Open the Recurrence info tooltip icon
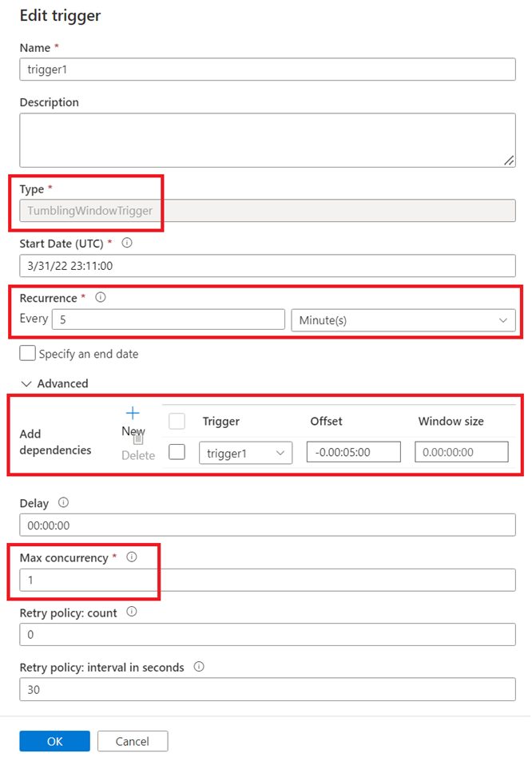Image resolution: width=532 pixels, height=765 pixels. click(x=101, y=296)
